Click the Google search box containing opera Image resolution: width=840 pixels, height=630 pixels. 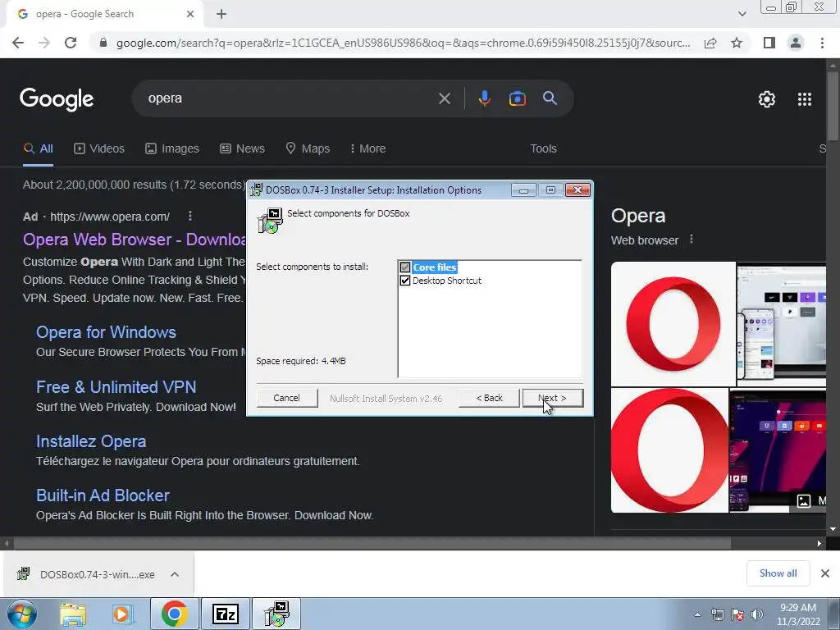coord(290,98)
